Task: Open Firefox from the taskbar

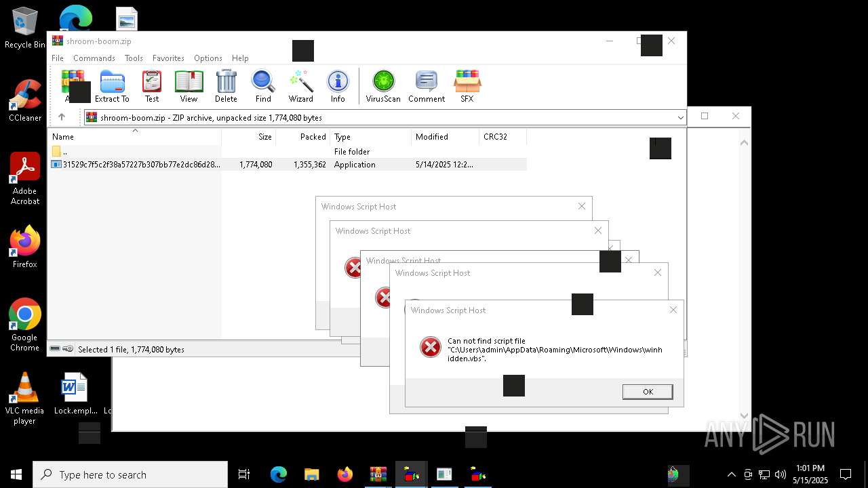Action: pos(344,474)
